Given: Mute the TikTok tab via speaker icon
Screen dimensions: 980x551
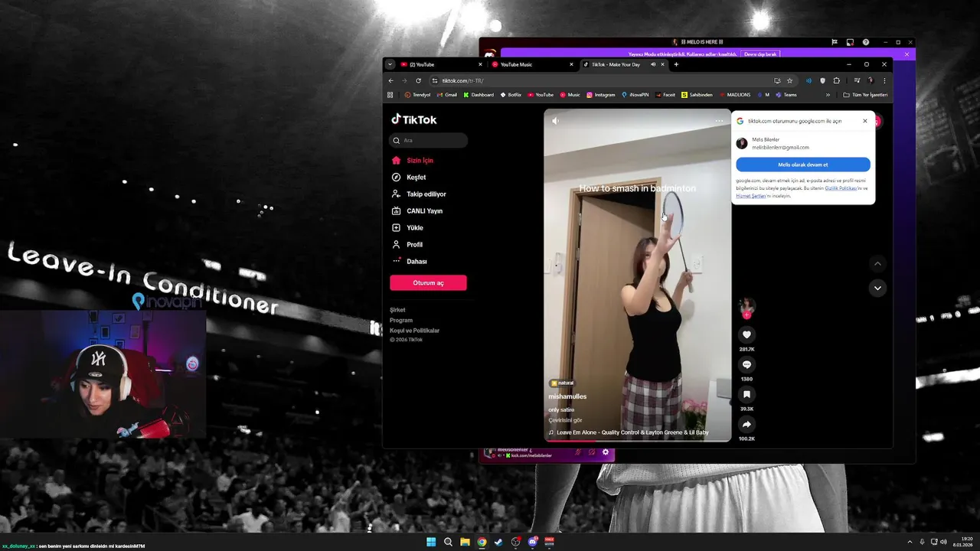Looking at the screenshot, I should (653, 64).
